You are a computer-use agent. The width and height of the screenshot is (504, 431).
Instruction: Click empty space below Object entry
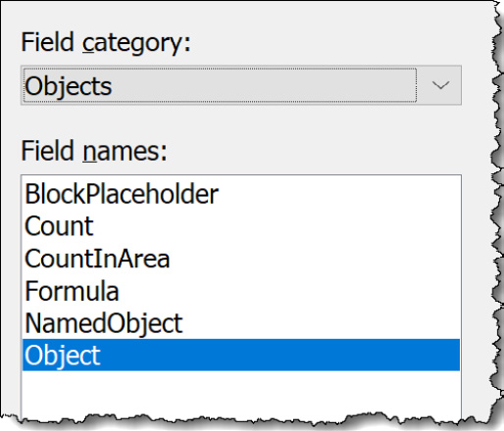tap(241, 394)
